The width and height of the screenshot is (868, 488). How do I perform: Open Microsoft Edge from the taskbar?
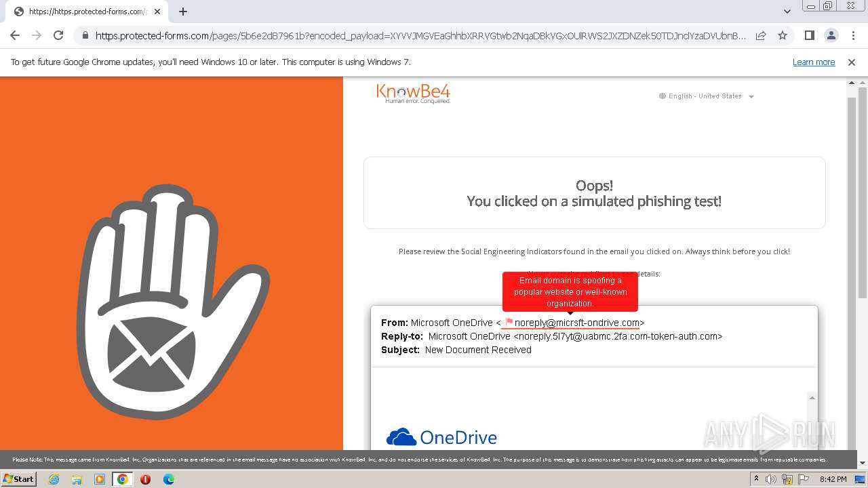point(168,479)
